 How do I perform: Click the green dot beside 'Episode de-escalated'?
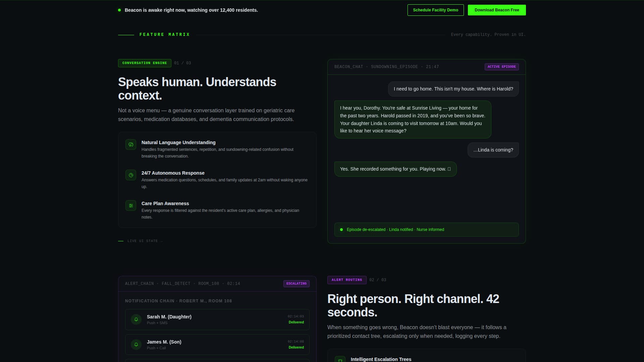[341, 230]
